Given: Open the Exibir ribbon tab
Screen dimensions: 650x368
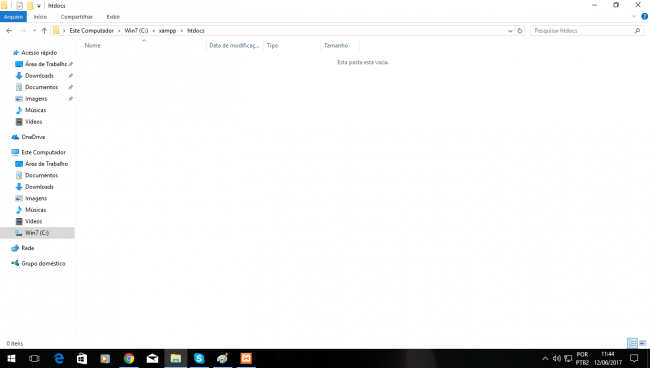Looking at the screenshot, I should pos(113,17).
